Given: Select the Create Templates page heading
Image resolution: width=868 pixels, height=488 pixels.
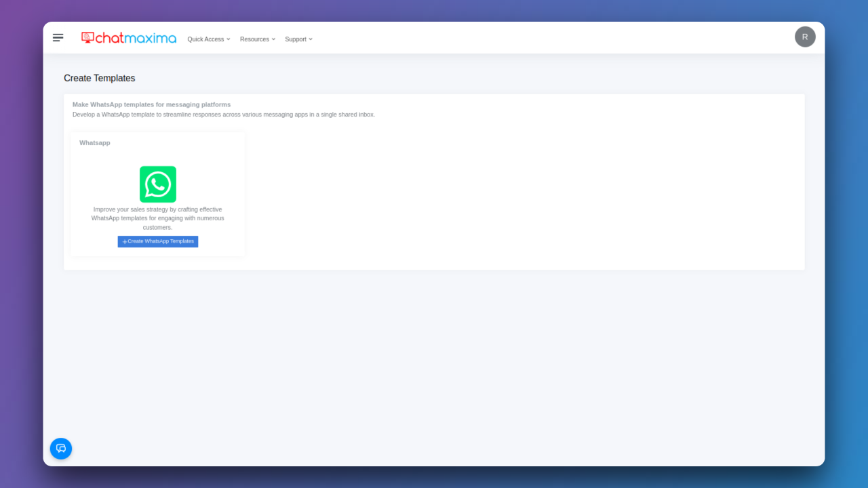Looking at the screenshot, I should tap(100, 78).
